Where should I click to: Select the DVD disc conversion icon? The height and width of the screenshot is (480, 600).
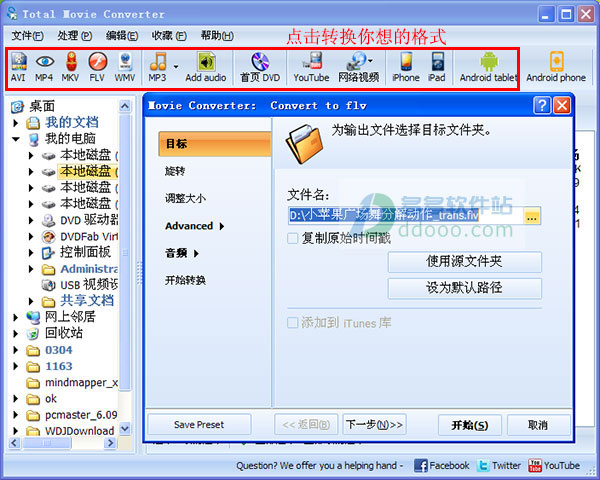pos(260,67)
